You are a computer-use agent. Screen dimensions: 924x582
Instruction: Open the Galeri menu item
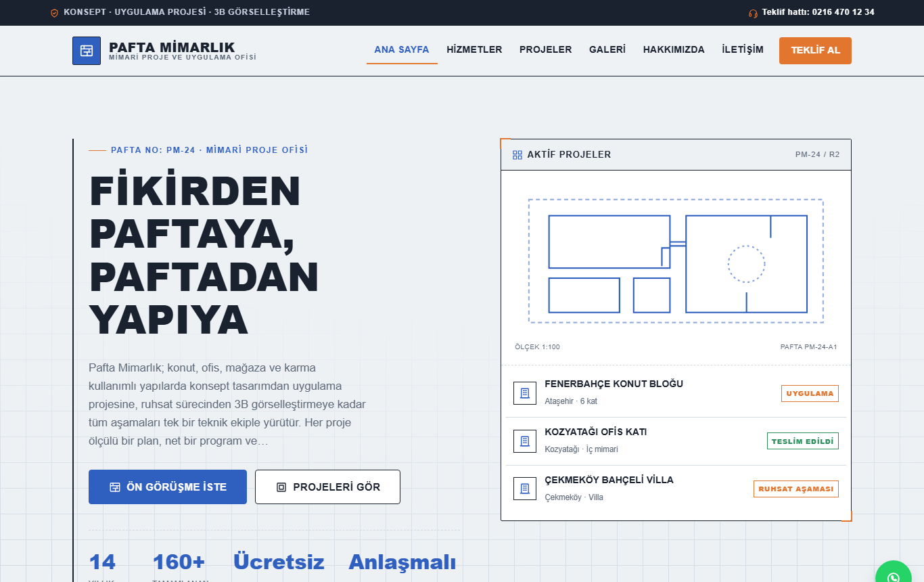(x=607, y=50)
